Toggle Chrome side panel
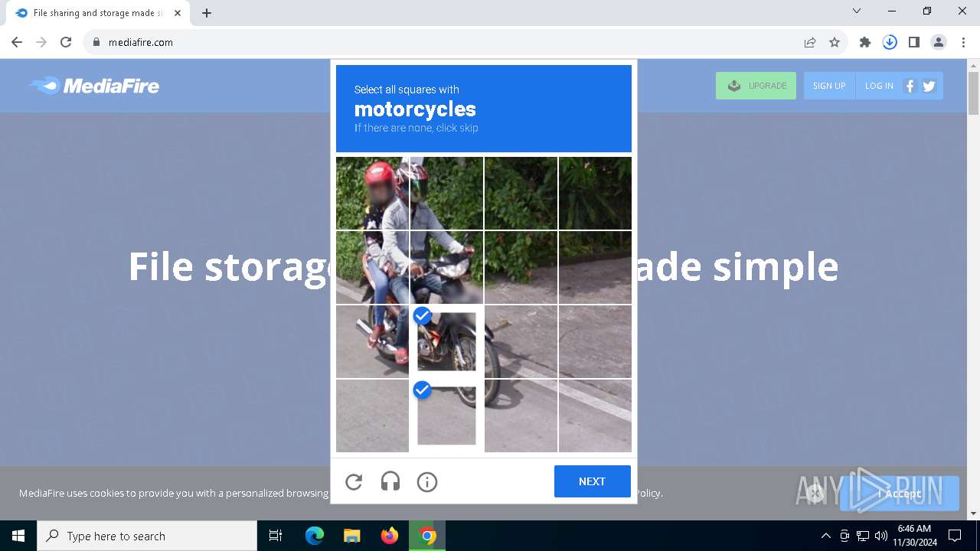The image size is (980, 551). click(x=914, y=42)
